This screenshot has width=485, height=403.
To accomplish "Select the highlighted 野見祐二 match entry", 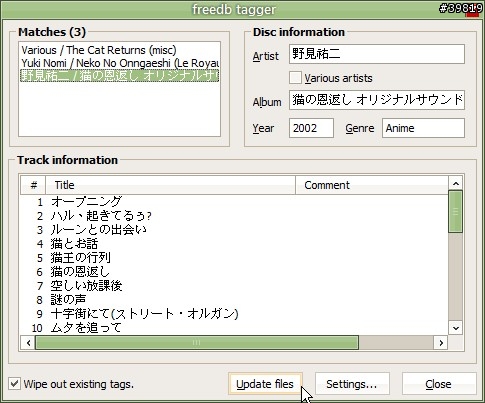I will 119,76.
